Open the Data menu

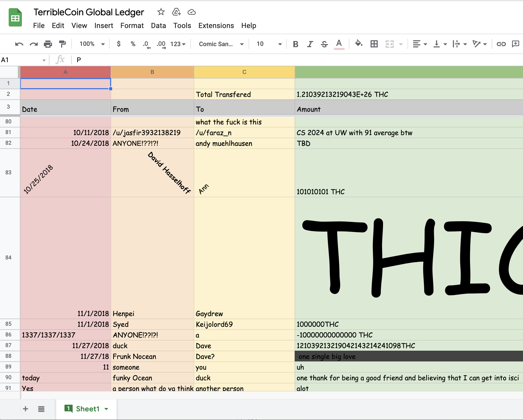tap(159, 25)
